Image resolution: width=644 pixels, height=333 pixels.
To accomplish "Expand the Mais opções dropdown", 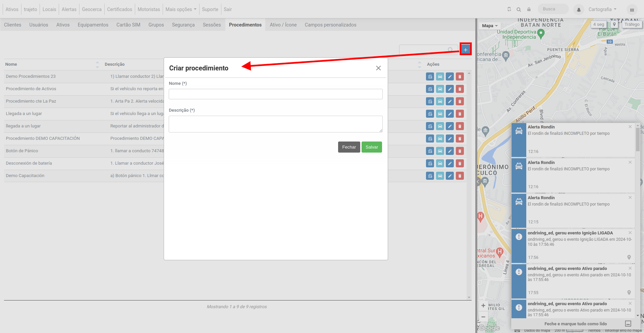I will (181, 9).
